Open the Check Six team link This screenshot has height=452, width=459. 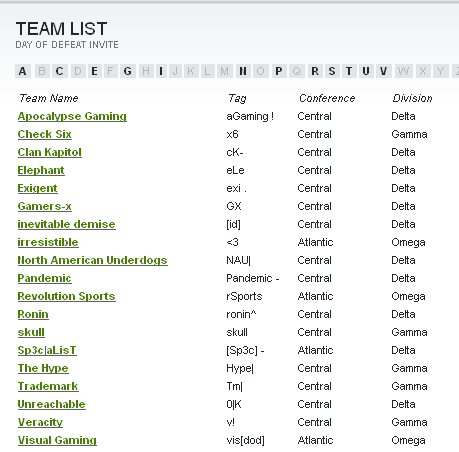click(x=45, y=134)
